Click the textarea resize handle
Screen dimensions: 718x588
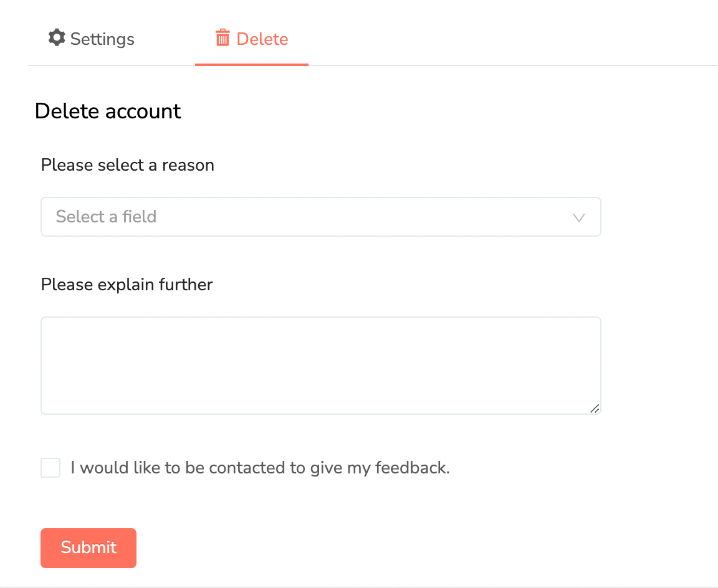pos(595,409)
